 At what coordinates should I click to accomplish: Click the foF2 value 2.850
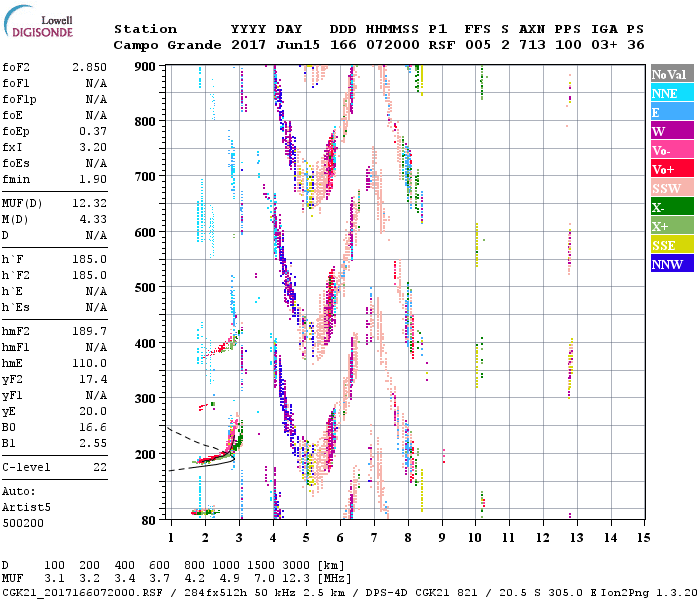[88, 65]
